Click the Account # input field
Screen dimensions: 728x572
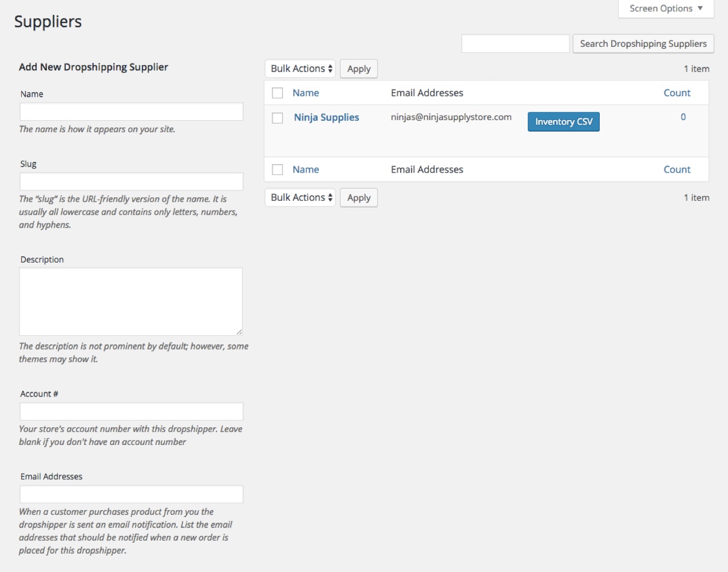coord(131,411)
